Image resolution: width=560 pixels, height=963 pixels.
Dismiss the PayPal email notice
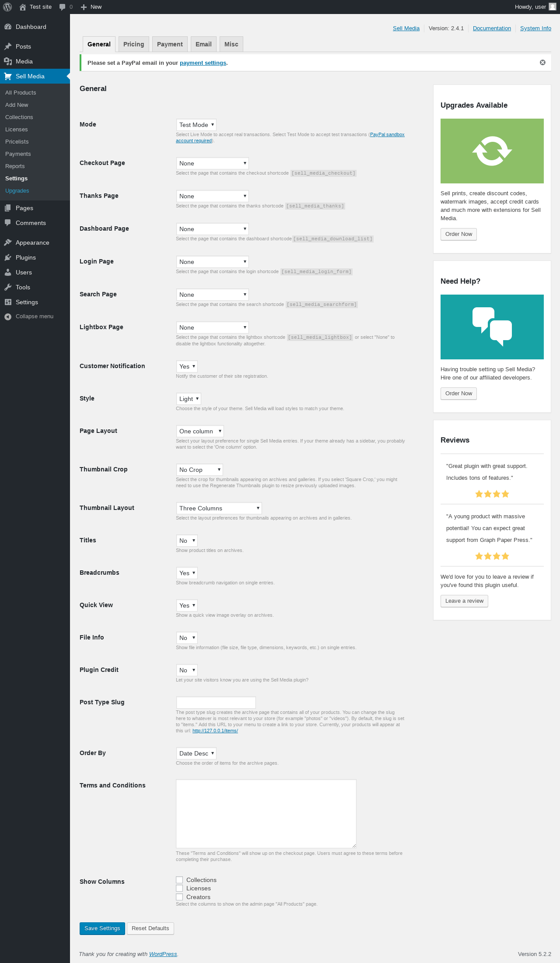pos(542,63)
